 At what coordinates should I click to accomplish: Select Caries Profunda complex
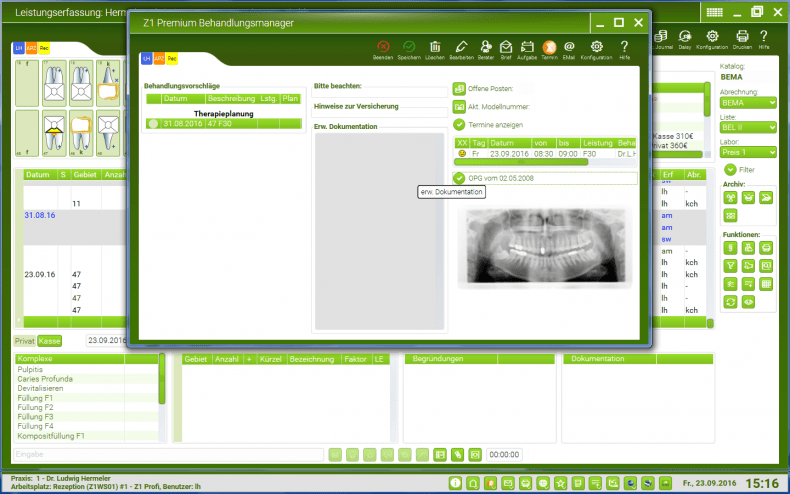(45, 379)
